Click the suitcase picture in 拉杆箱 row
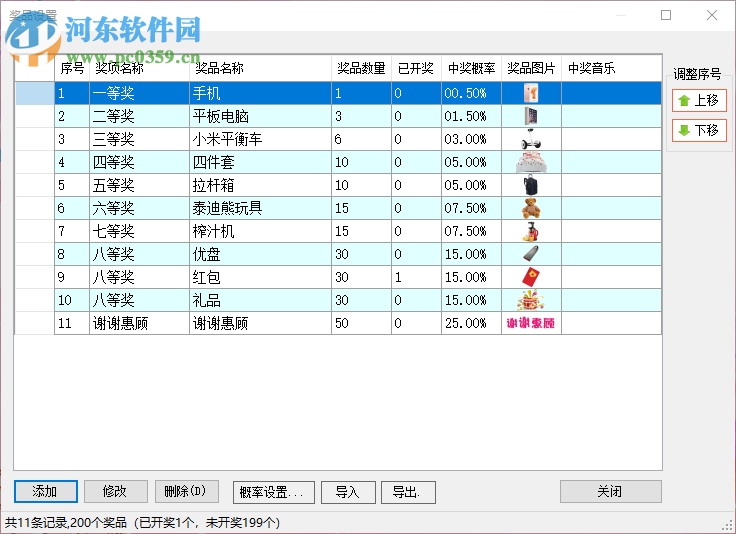The width and height of the screenshot is (736, 534). click(531, 185)
